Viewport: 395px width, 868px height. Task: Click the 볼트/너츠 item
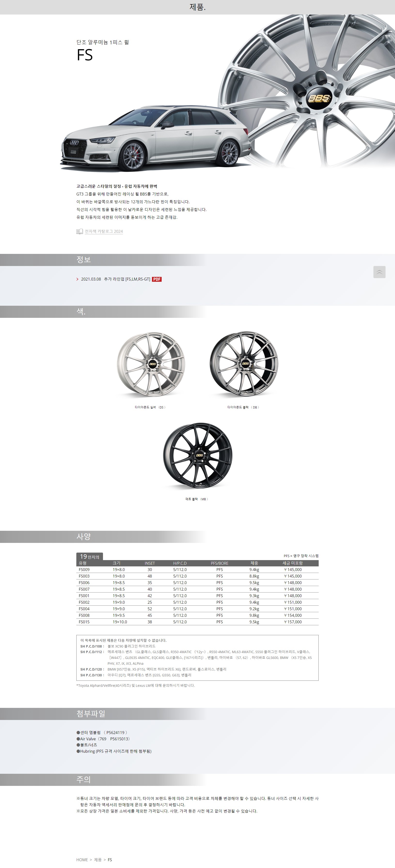87,745
